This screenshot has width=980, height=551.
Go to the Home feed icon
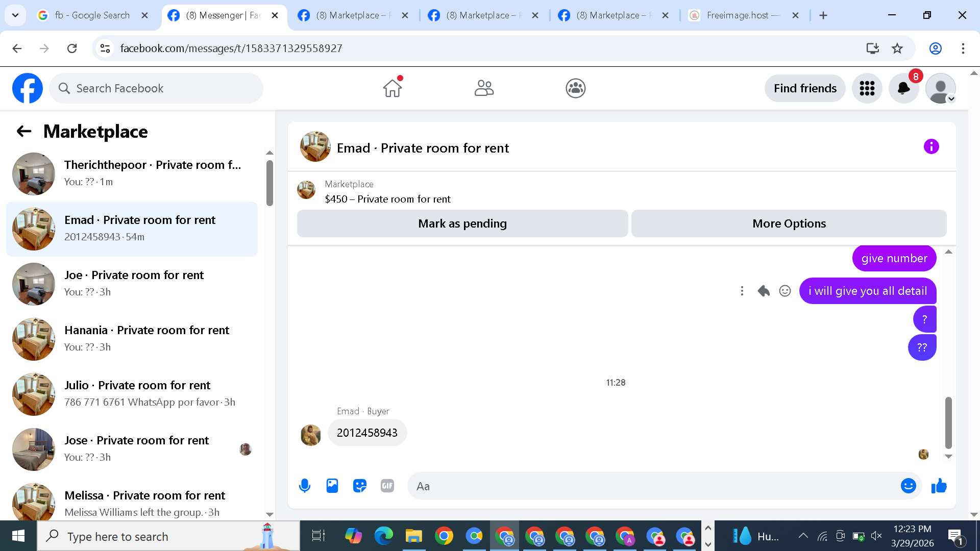coord(393,88)
